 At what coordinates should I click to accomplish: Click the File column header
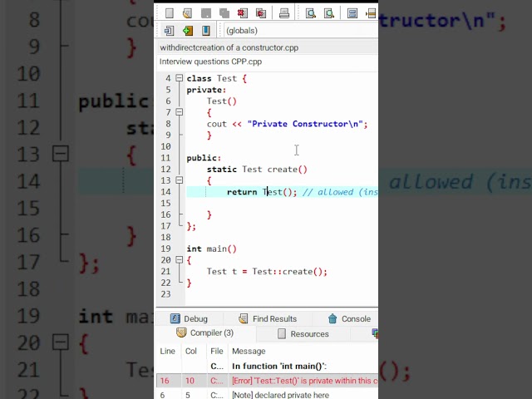click(x=217, y=351)
